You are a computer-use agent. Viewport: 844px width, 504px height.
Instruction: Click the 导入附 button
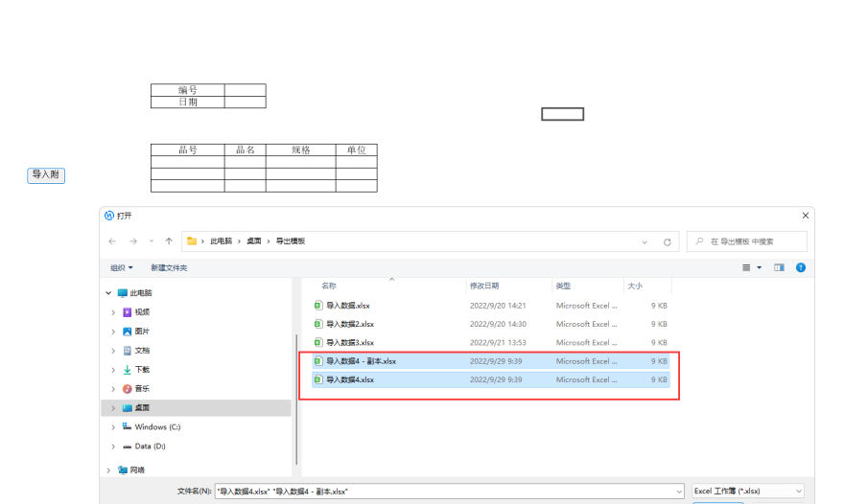pyautogui.click(x=46, y=175)
